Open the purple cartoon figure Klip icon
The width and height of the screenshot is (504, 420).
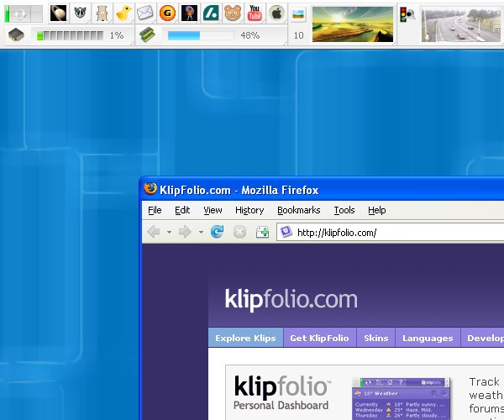tap(189, 13)
